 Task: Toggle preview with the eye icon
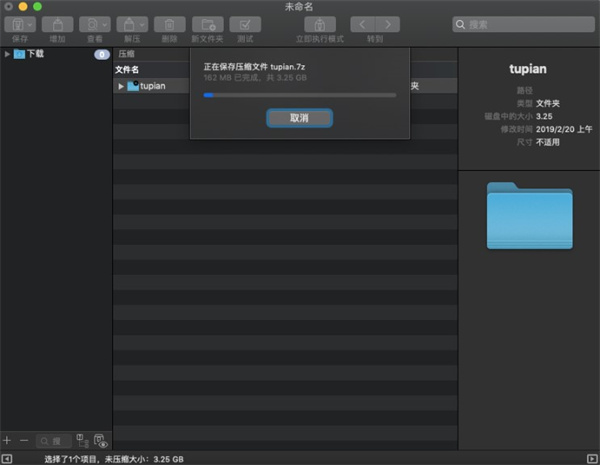101,441
